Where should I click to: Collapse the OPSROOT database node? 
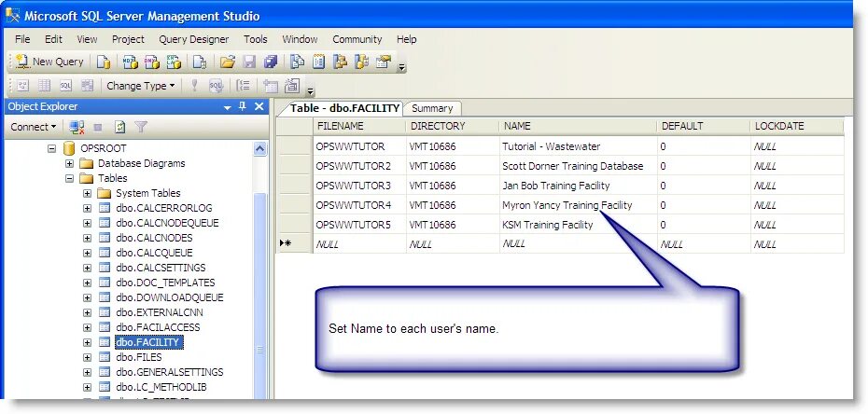pos(51,148)
